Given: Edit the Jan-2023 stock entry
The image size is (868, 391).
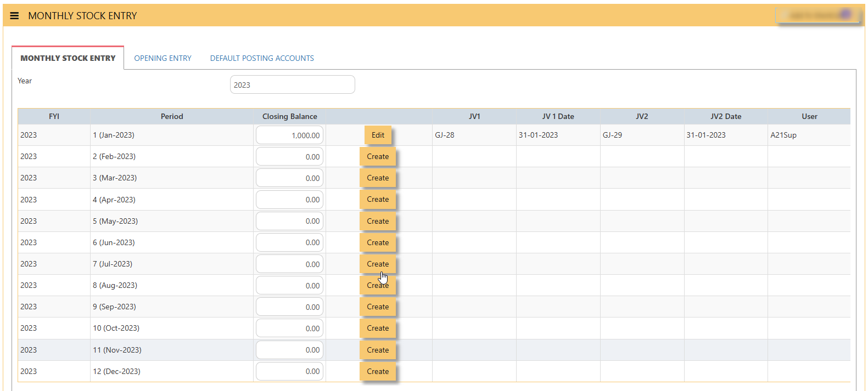Looking at the screenshot, I should [x=378, y=135].
